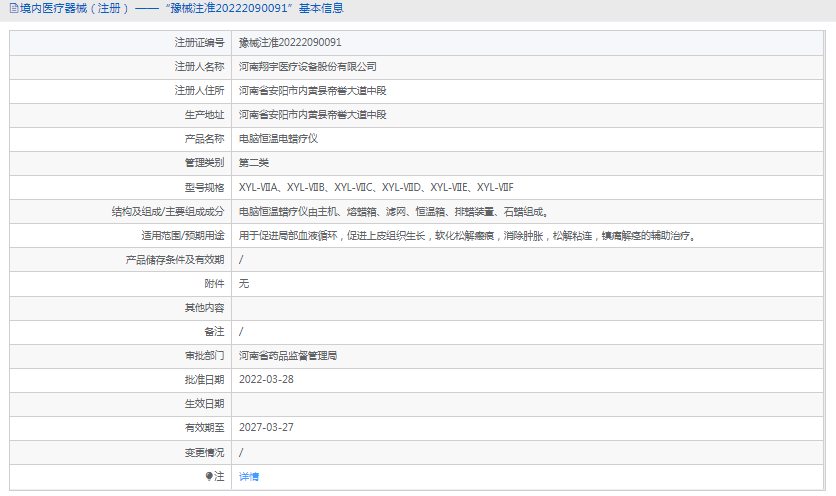Click the 备注 label
This screenshot has width=836, height=496.
pos(214,332)
